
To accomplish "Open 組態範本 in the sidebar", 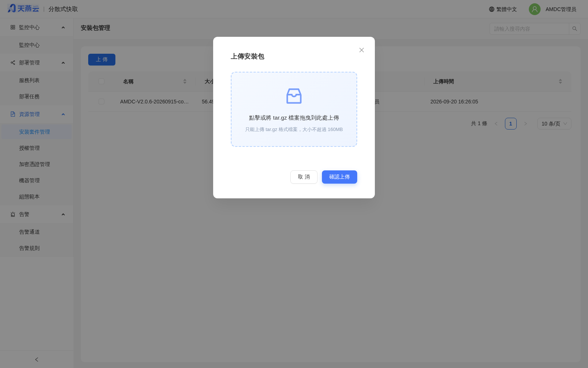I will point(37,197).
